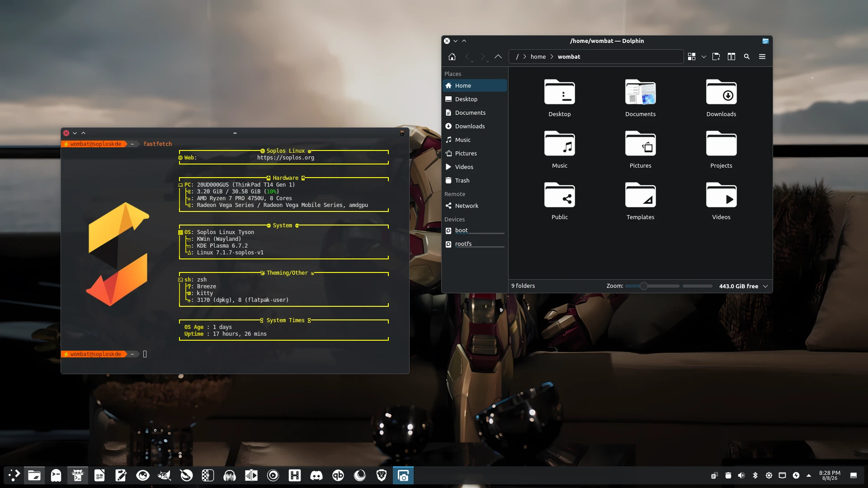Select the Desktop folder icon in file view

point(560,92)
